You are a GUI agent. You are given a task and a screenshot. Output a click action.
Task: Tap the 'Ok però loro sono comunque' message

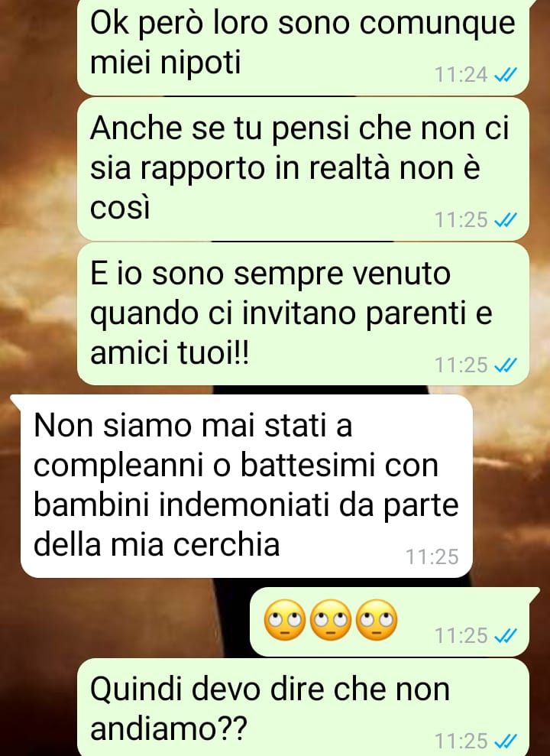coord(303,46)
